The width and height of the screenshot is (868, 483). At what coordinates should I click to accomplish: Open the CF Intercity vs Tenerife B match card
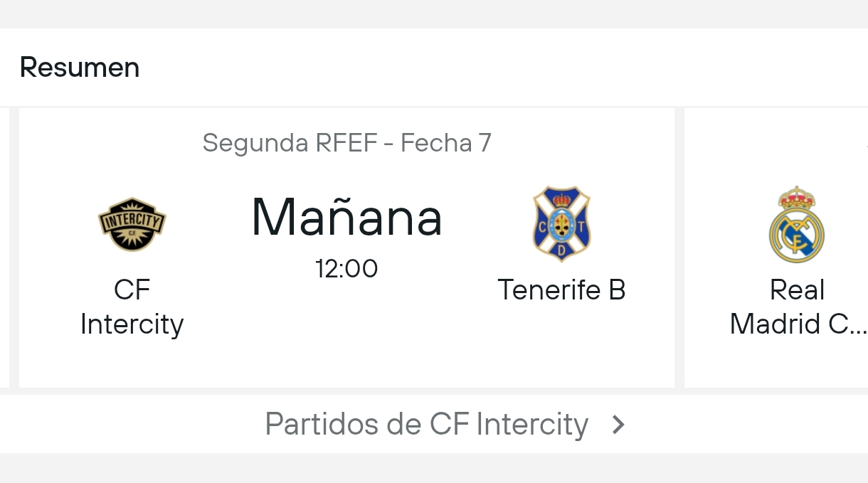[346, 248]
